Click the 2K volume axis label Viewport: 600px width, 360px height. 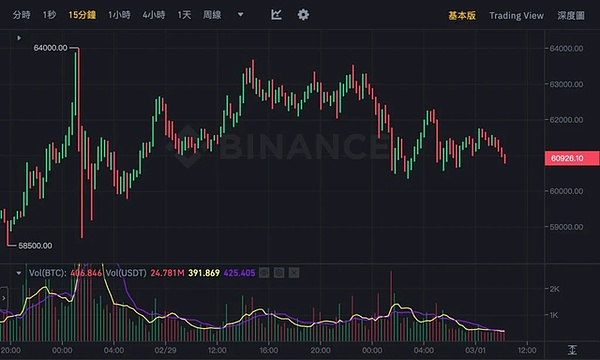pos(554,289)
